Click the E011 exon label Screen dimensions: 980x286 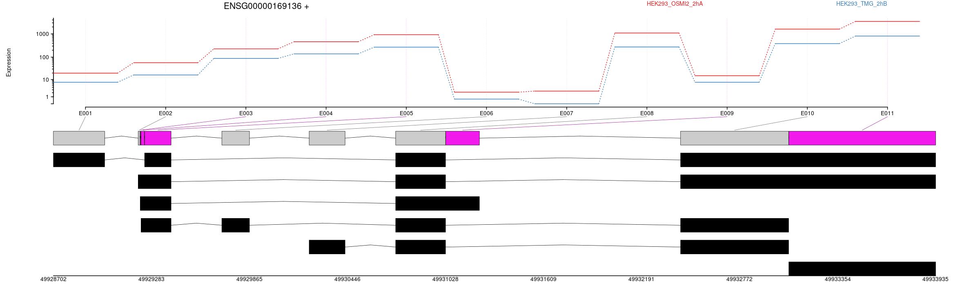(887, 113)
